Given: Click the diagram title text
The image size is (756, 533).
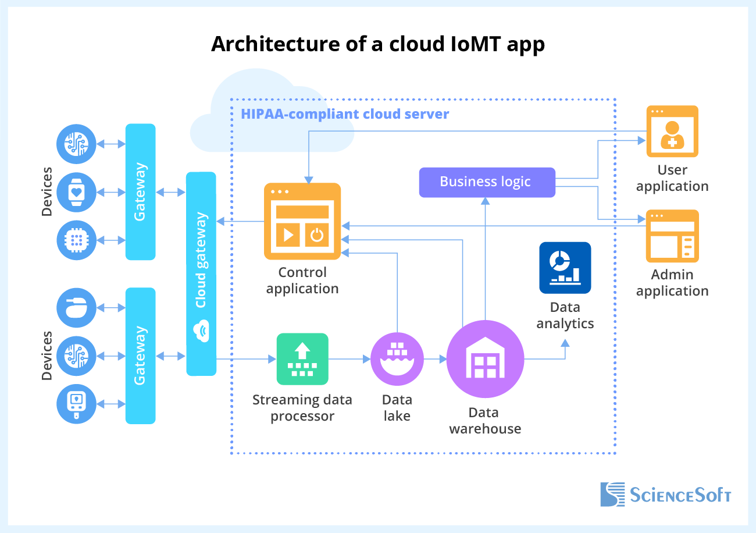Looking at the screenshot, I should 378,44.
